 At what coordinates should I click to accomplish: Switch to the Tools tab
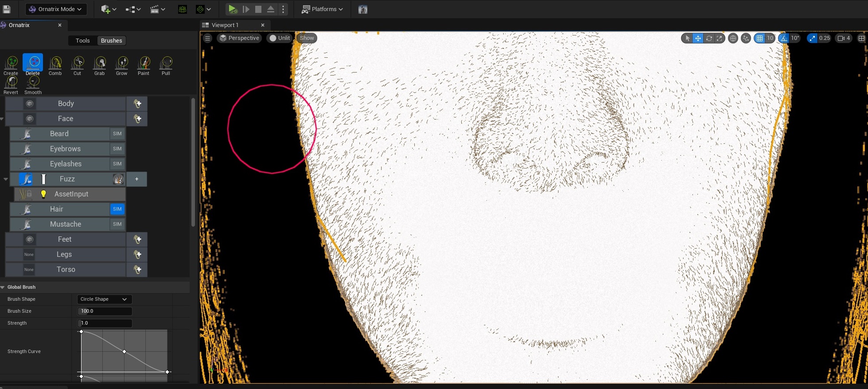[82, 41]
